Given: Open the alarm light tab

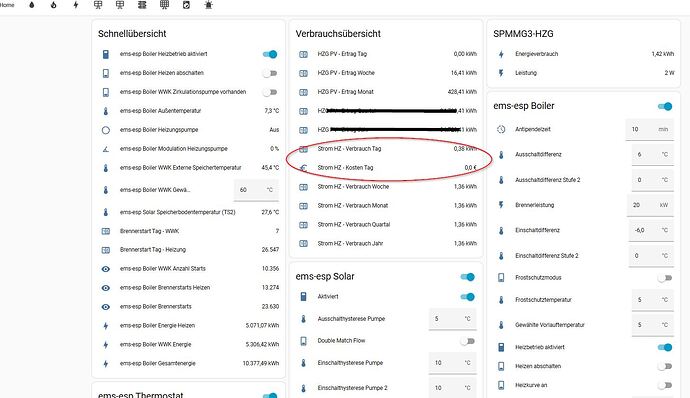Looking at the screenshot, I should click(208, 5).
